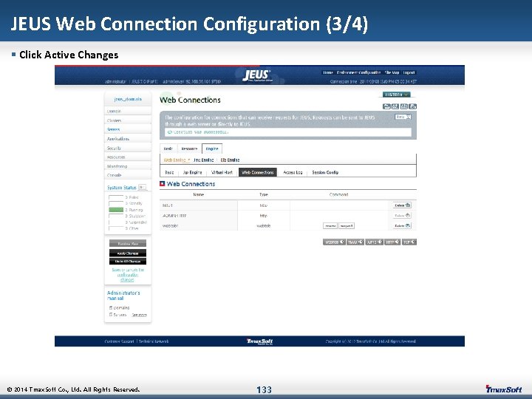Viewport: 532px width, 399px height.
Task: Open the Basic web engine sub-tab
Action: [x=169, y=172]
